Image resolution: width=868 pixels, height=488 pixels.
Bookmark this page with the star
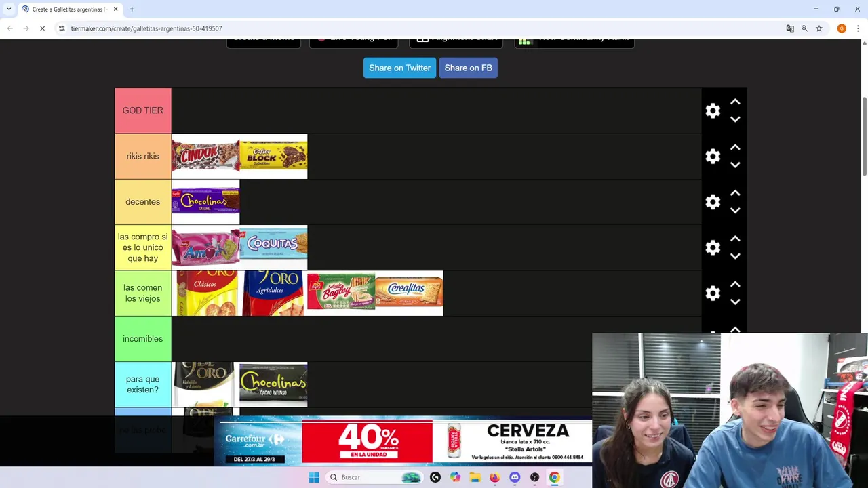[x=819, y=28]
